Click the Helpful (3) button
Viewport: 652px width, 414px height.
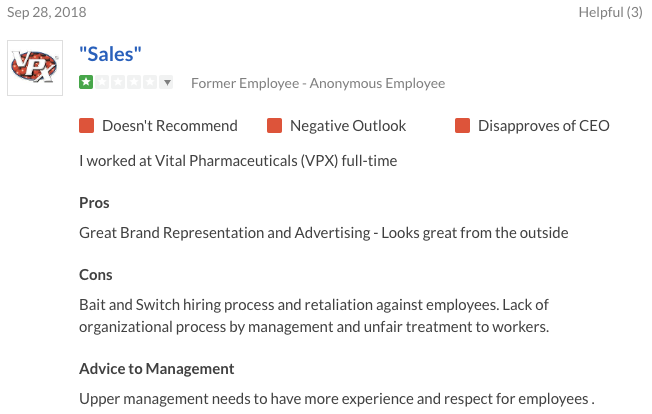tap(610, 12)
